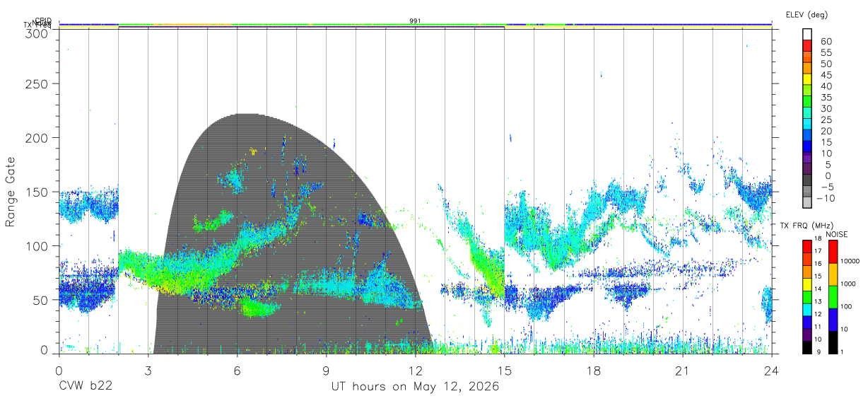Click the 'NOISE' legend title

836,234
